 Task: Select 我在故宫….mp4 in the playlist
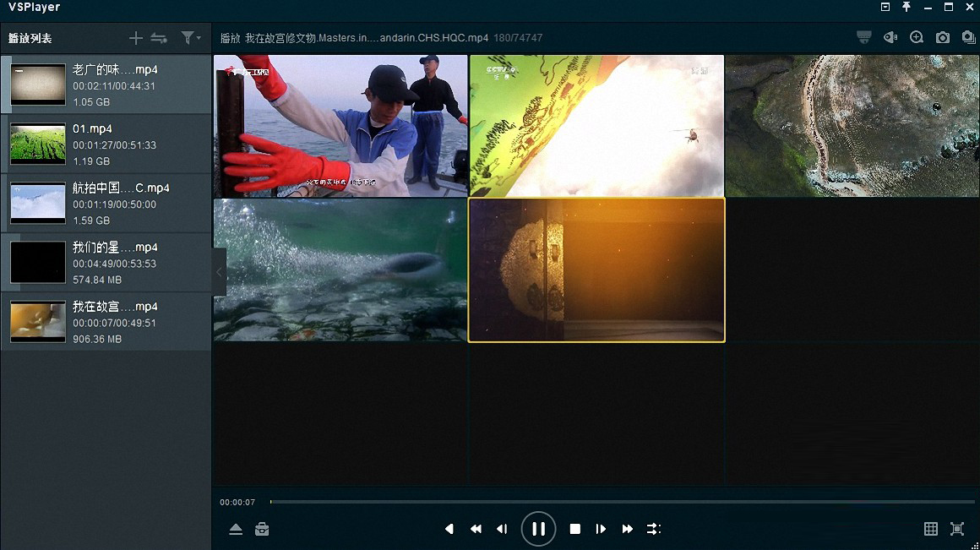(x=106, y=322)
